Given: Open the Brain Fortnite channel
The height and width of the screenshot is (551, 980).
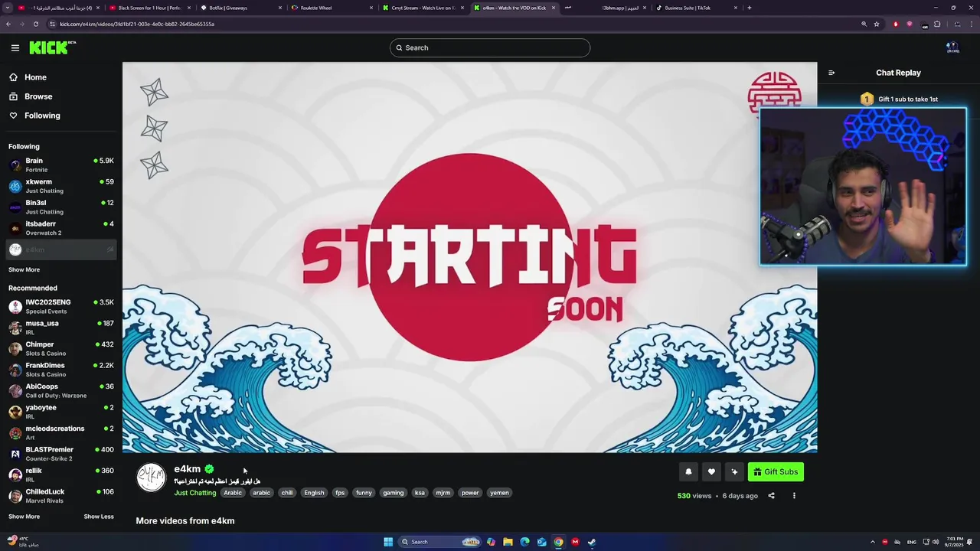Looking at the screenshot, I should click(x=61, y=165).
